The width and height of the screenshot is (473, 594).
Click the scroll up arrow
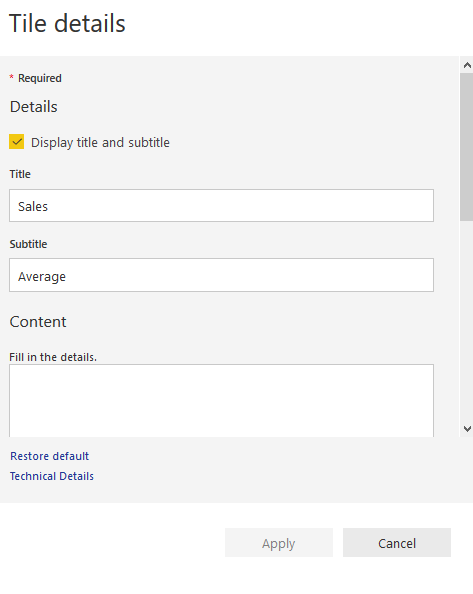(x=467, y=65)
